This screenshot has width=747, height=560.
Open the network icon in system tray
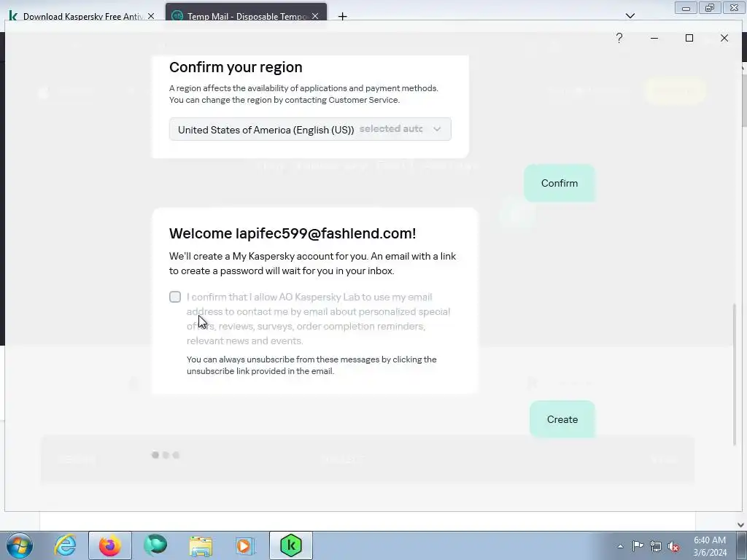[x=656, y=546]
